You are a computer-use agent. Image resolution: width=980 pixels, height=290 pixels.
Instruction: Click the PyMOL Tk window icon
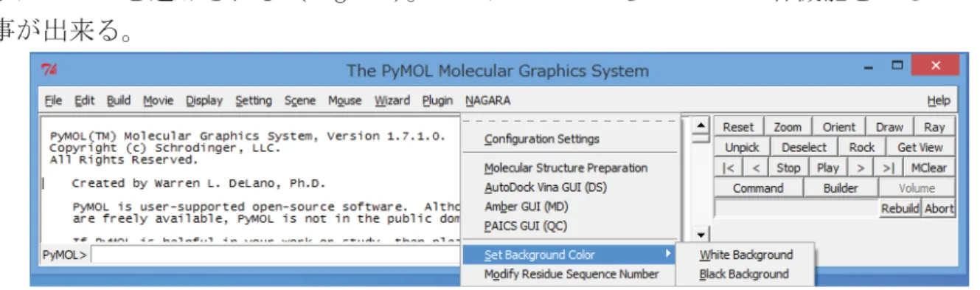[x=50, y=70]
